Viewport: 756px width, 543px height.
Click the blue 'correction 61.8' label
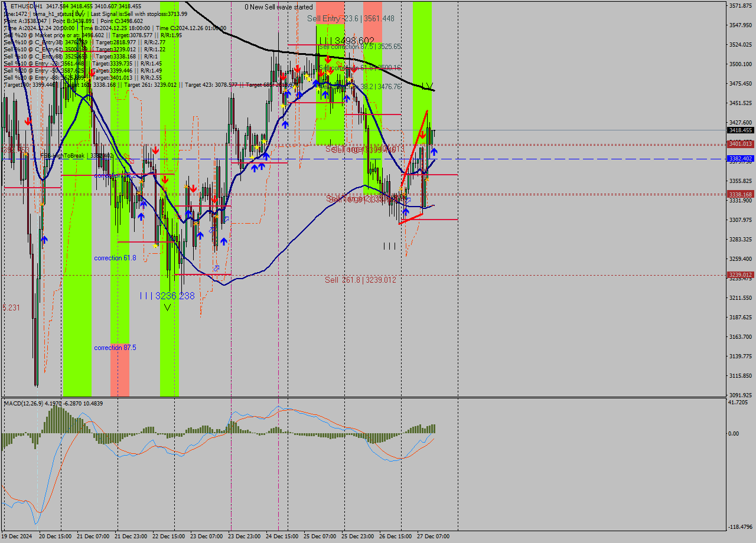(x=115, y=258)
